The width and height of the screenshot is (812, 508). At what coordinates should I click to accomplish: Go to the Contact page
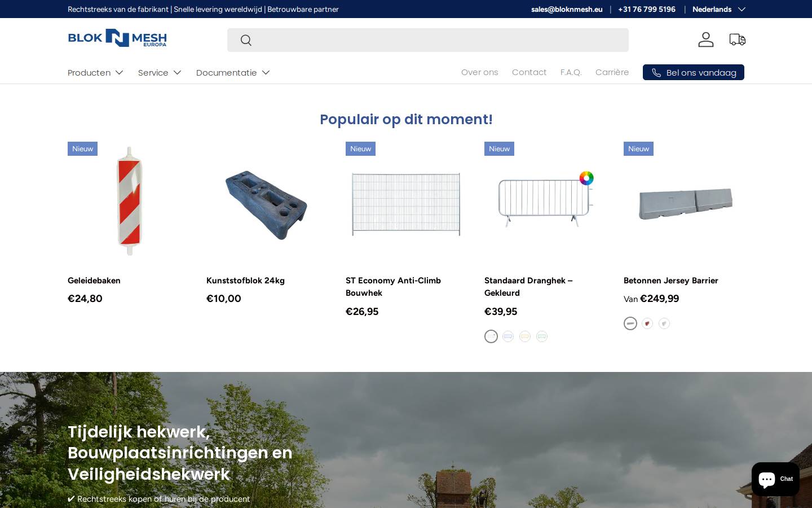(x=529, y=72)
